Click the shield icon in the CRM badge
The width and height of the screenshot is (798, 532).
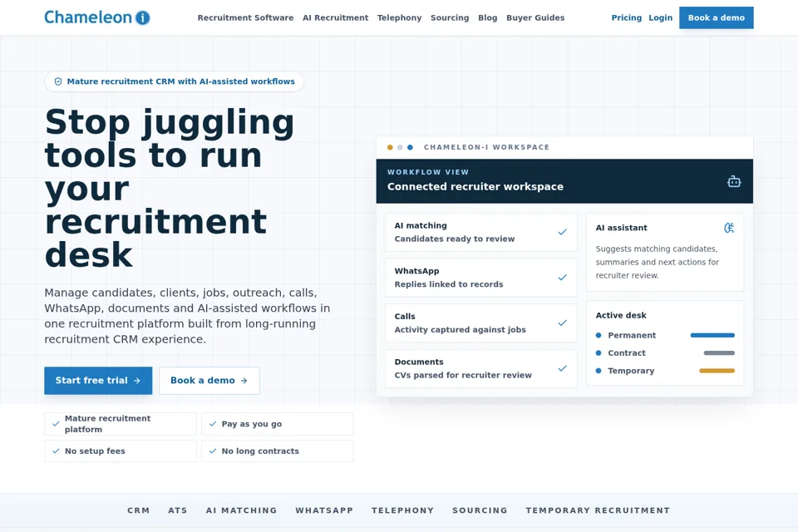(x=58, y=81)
